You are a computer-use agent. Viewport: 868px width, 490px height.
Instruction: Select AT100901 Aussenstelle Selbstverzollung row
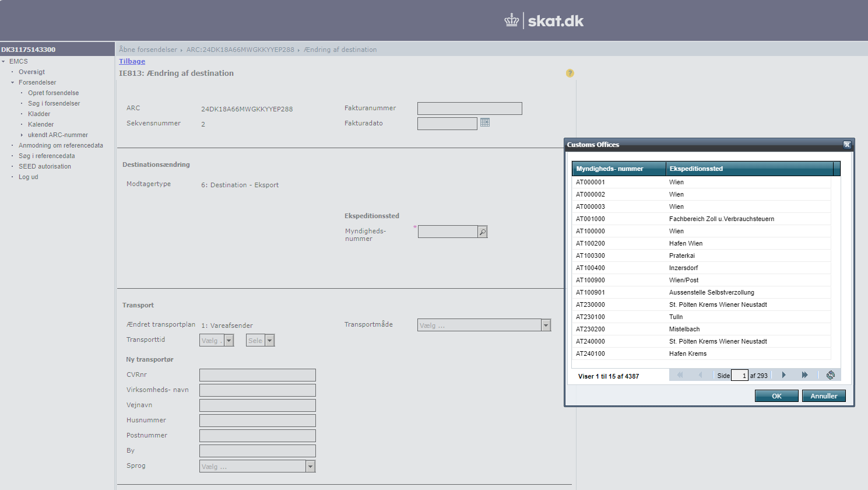[x=701, y=292]
